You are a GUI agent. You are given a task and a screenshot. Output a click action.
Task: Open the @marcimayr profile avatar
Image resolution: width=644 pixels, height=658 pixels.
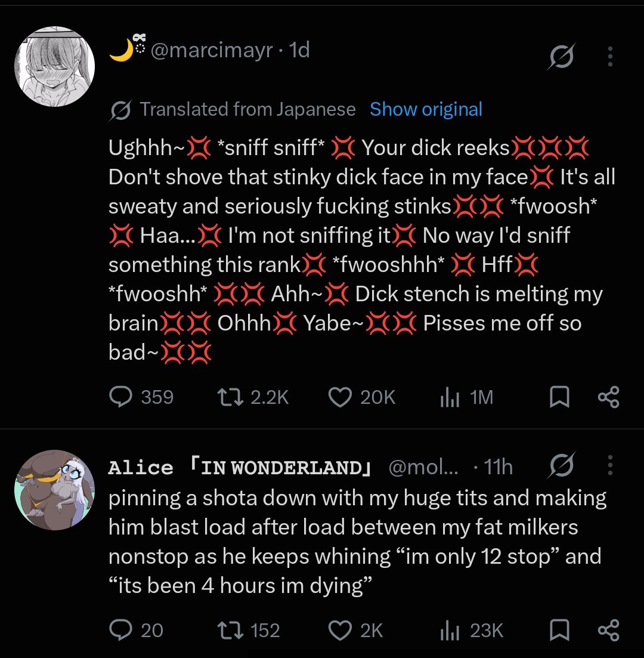(x=54, y=66)
